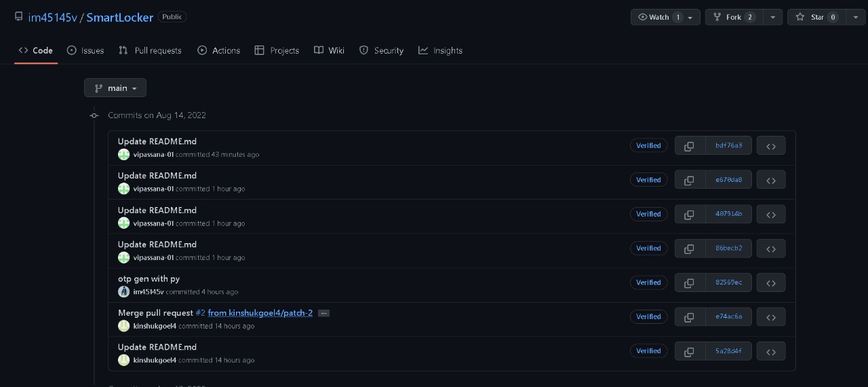Image resolution: width=868 pixels, height=387 pixels.
Task: Copy full SHA for commit e670da8
Action: [690, 180]
